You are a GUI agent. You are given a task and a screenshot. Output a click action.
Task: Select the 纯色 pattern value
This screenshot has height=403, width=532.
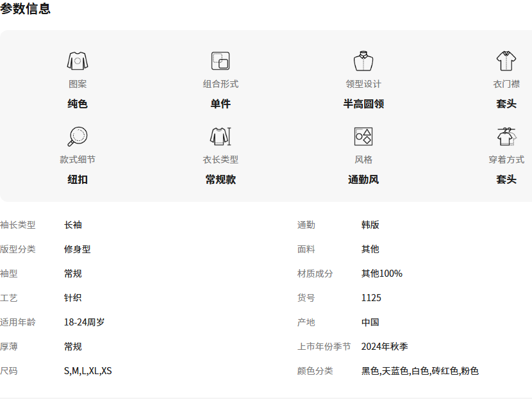(x=78, y=104)
